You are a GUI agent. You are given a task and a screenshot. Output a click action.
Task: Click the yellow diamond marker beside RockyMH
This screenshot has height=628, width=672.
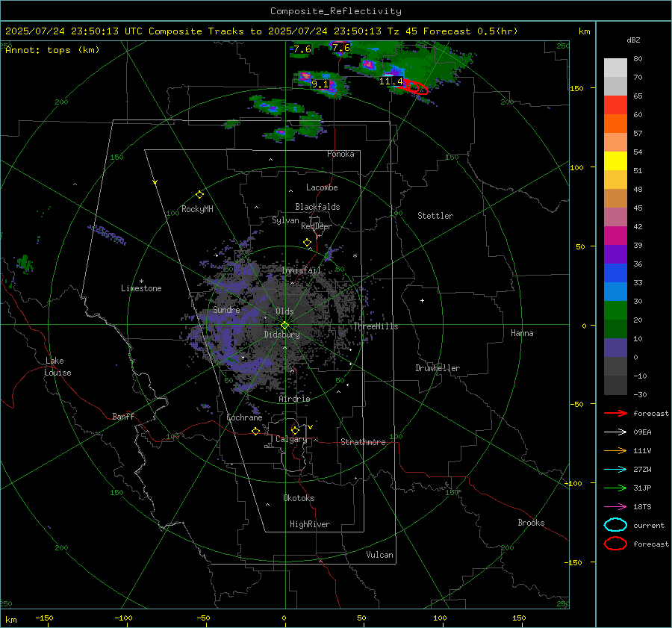[x=199, y=195]
